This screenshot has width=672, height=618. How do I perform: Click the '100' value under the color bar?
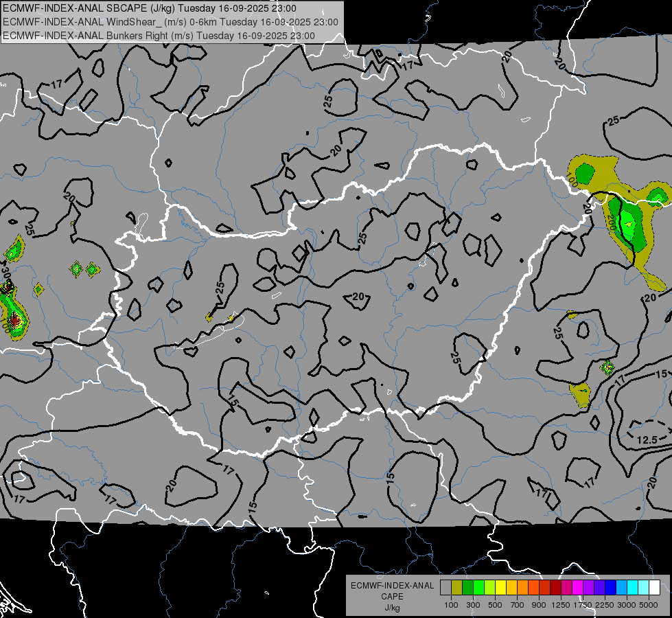451,605
